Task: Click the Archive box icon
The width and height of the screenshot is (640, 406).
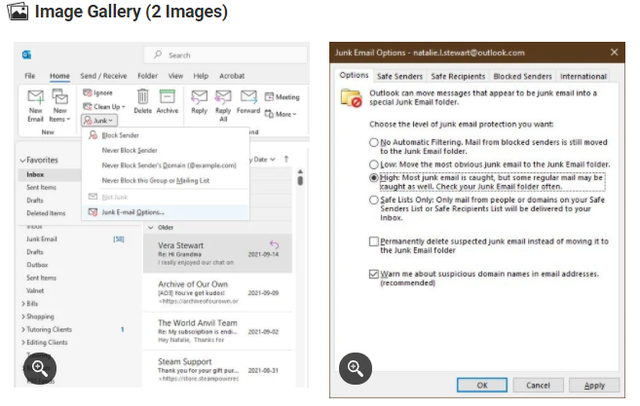Action: (x=167, y=96)
